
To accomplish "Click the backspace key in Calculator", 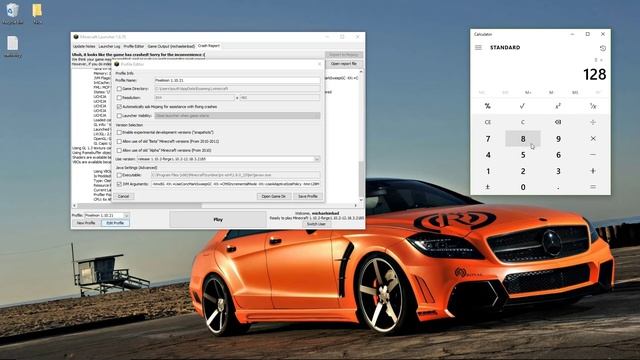I will click(558, 122).
